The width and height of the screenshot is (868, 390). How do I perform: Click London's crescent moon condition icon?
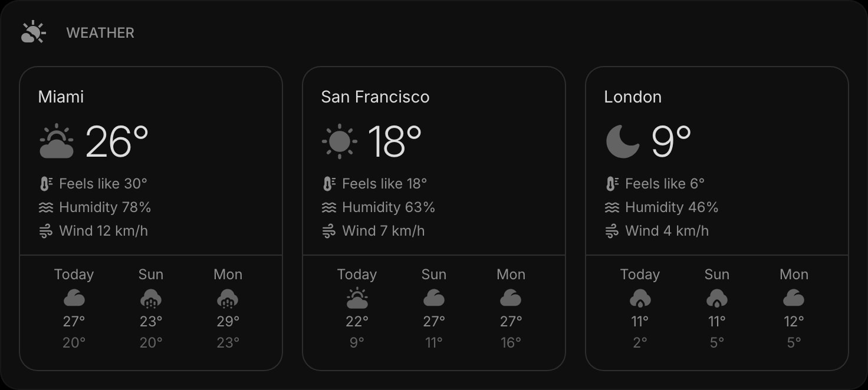click(x=623, y=141)
